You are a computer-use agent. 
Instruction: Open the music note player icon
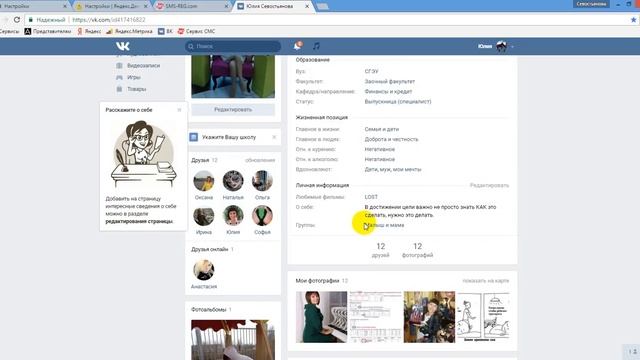[x=316, y=46]
